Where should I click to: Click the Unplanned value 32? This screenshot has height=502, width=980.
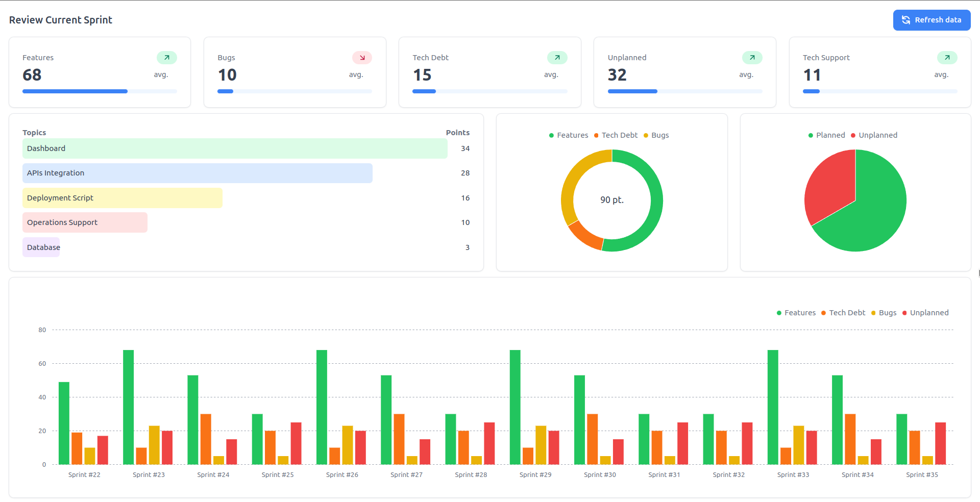[617, 75]
